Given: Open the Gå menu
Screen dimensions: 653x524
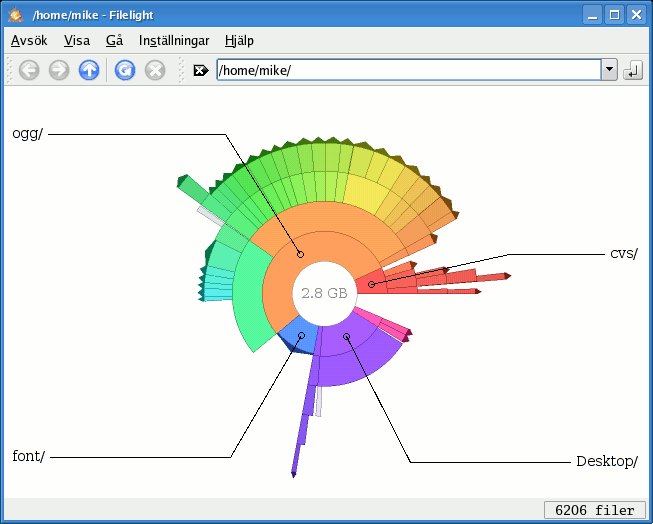Looking at the screenshot, I should pyautogui.click(x=115, y=41).
